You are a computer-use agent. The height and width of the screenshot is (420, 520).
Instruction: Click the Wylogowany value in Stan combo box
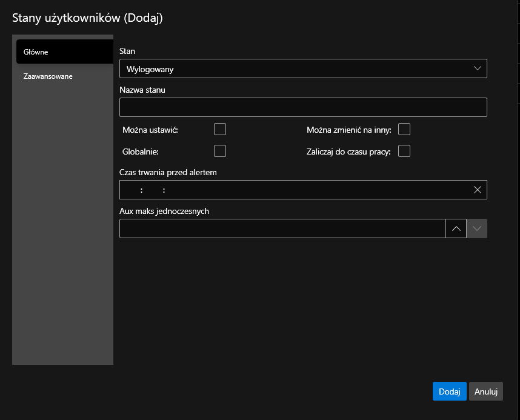(150, 69)
